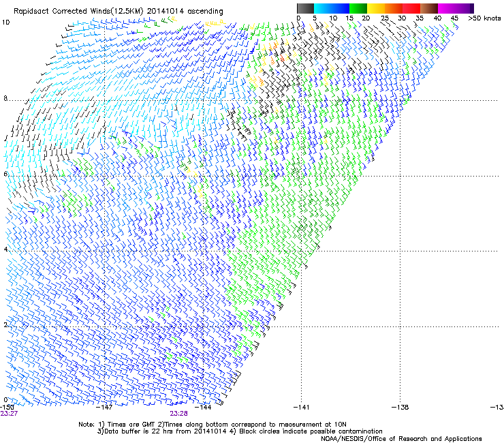Click the latitude 10 axis label
This screenshot has width=504, height=443.
(x=5, y=22)
